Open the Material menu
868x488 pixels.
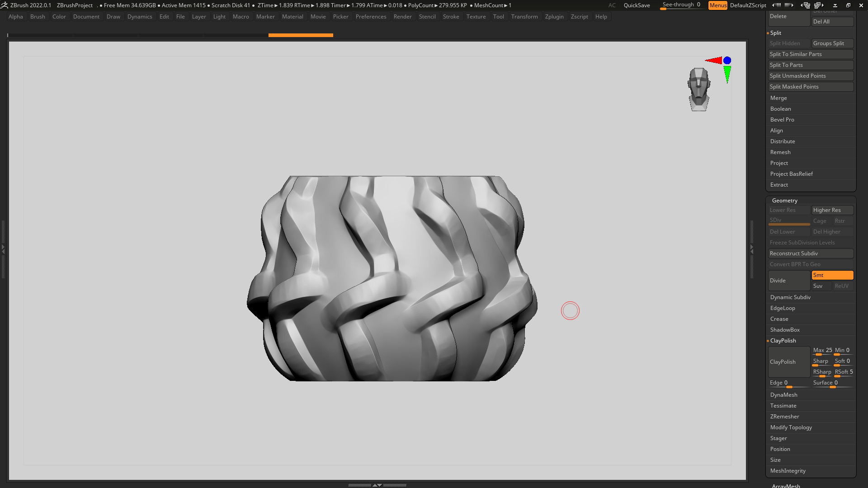pos(292,17)
